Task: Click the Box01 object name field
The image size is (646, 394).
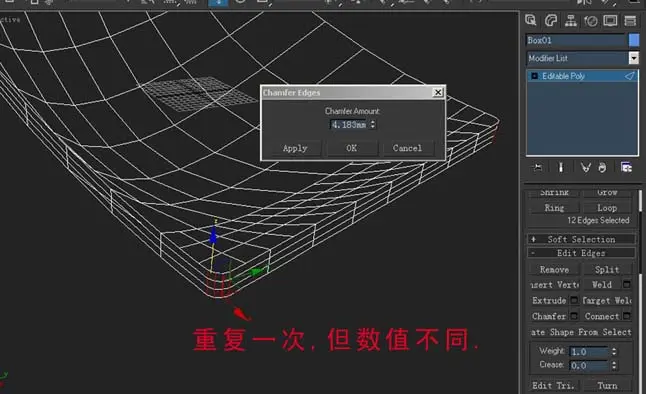Action: (576, 40)
